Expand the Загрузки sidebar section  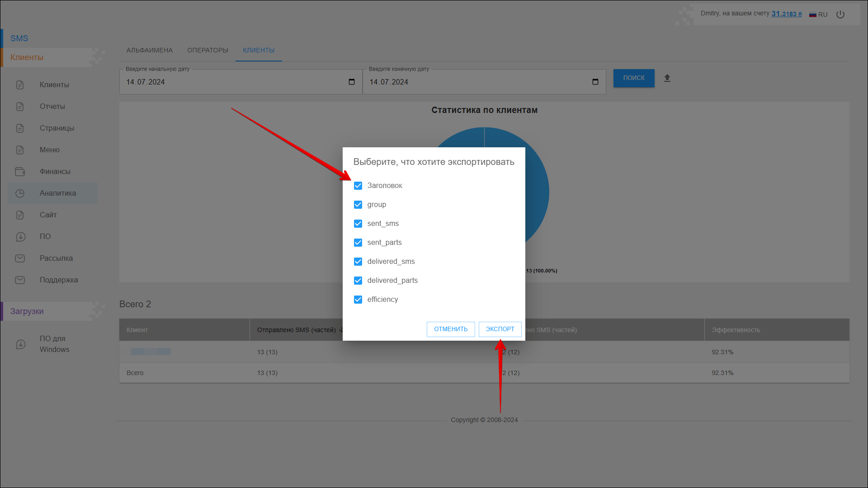pos(27,311)
